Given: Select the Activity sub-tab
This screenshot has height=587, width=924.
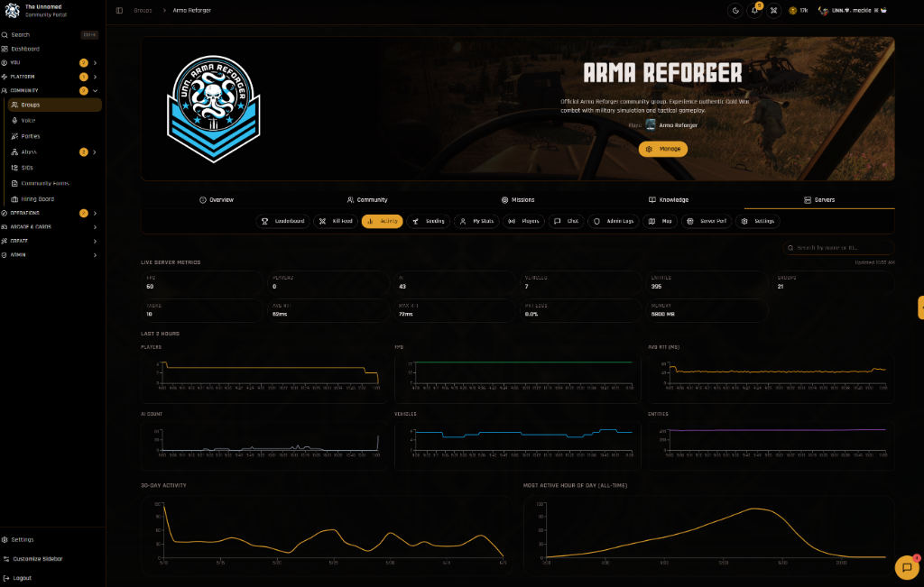Looking at the screenshot, I should pos(382,222).
